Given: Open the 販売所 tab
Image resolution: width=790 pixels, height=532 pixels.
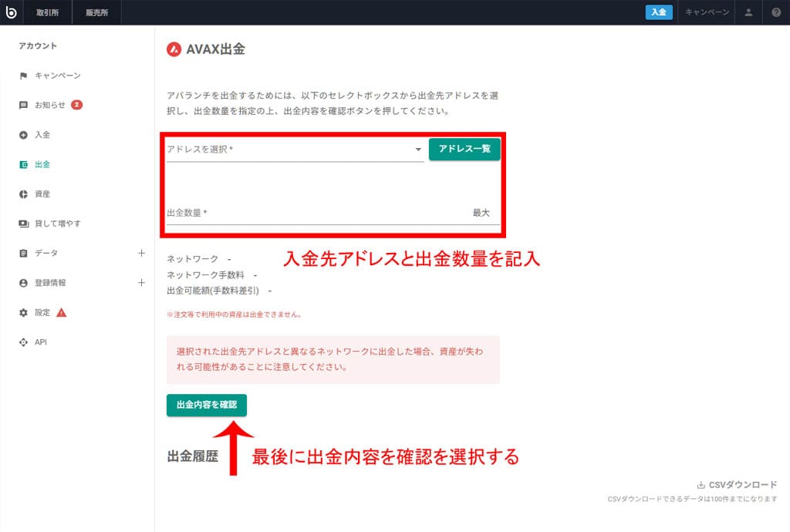Looking at the screenshot, I should tap(96, 12).
